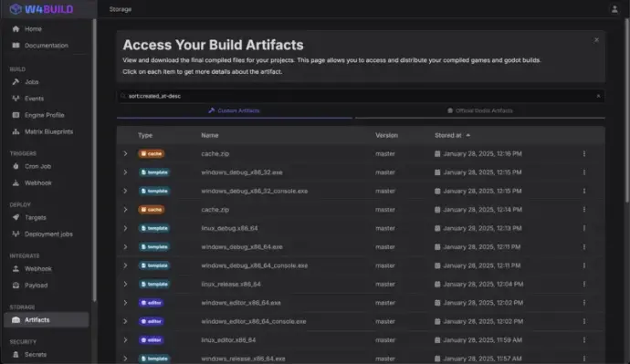The image size is (630, 364).
Task: Click the main page vertical scrollbar
Action: coord(627,110)
